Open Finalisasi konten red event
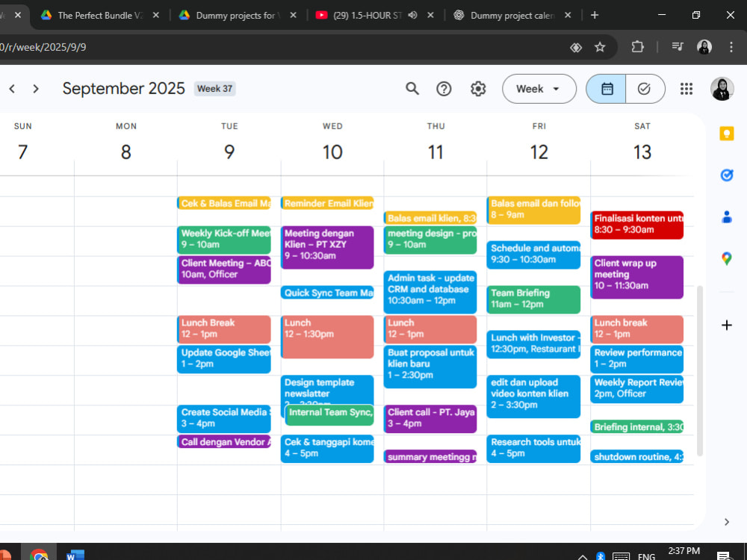The image size is (747, 560). pyautogui.click(x=637, y=225)
